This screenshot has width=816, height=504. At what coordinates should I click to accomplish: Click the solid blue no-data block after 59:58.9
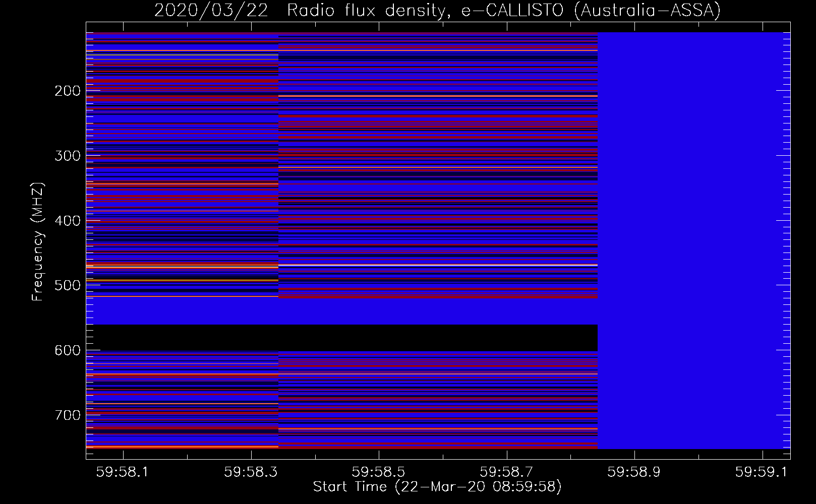694,240
